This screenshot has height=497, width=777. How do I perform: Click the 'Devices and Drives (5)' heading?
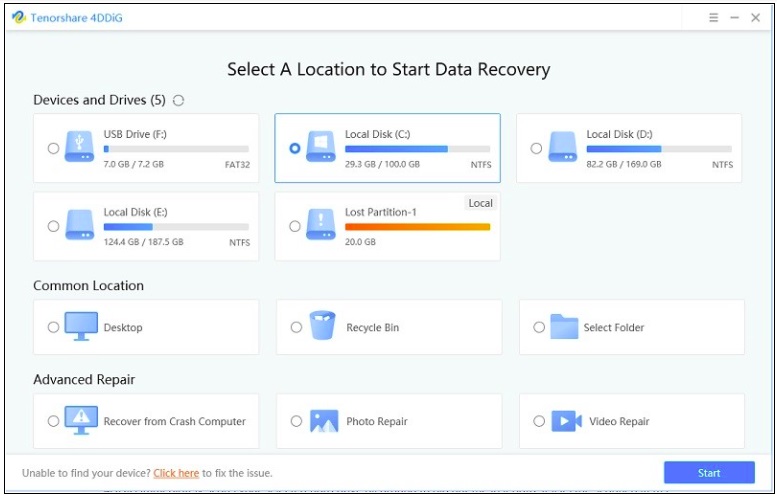point(99,100)
